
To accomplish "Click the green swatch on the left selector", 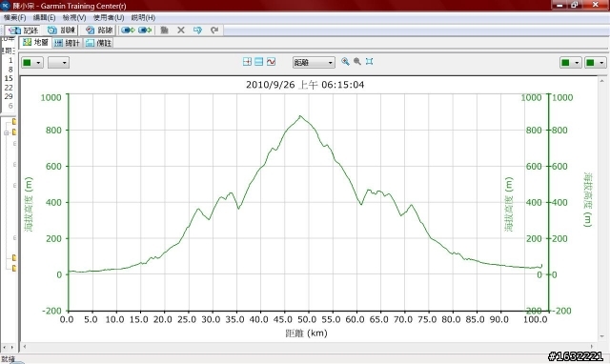I will (x=28, y=63).
